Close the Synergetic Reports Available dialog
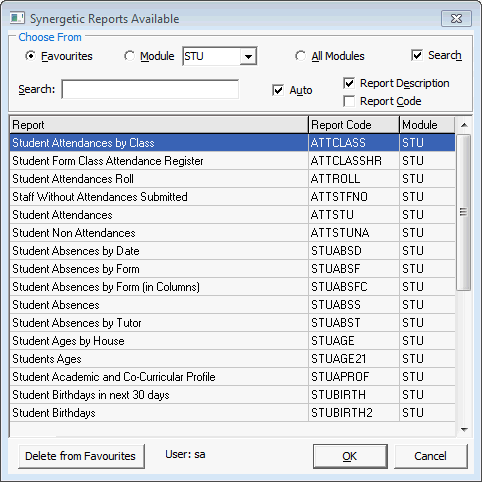 (456, 19)
